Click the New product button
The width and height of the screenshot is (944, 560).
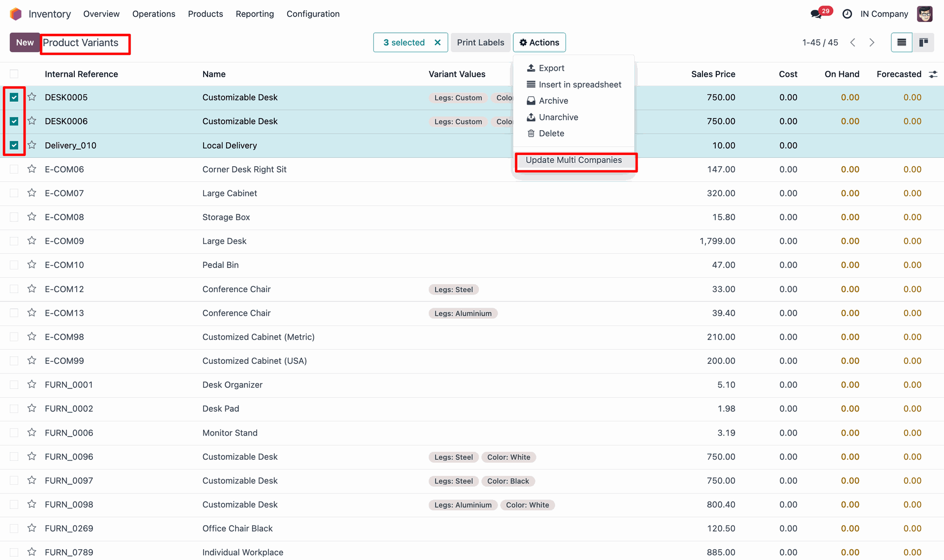pos(25,42)
